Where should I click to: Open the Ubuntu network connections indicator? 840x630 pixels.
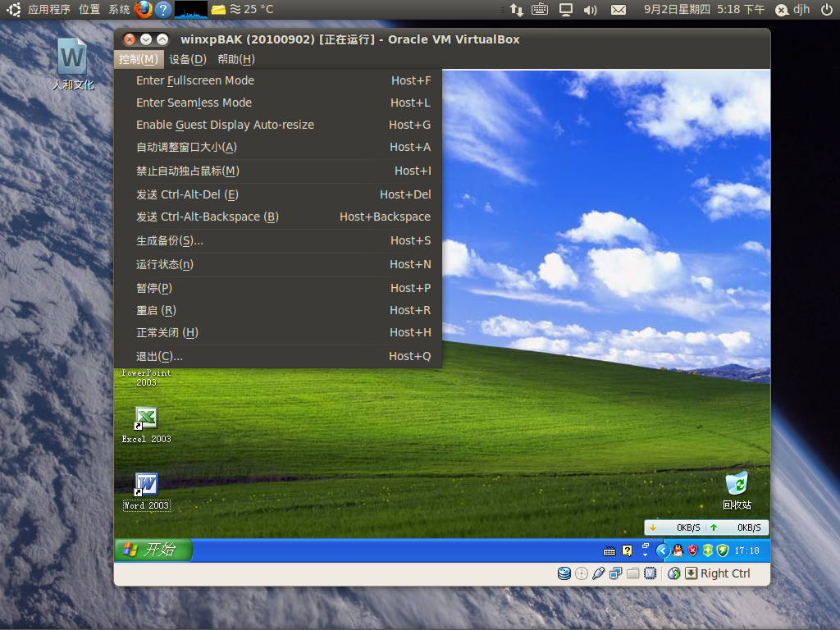click(517, 9)
